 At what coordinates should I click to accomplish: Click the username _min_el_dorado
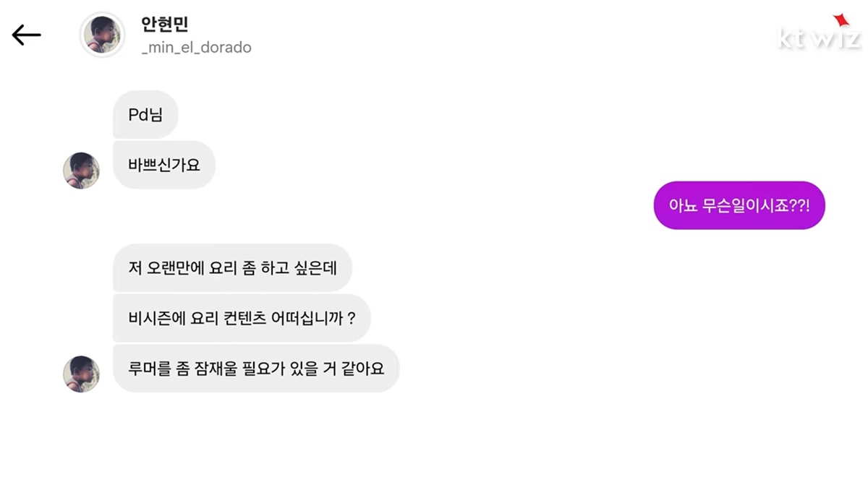pos(197,48)
